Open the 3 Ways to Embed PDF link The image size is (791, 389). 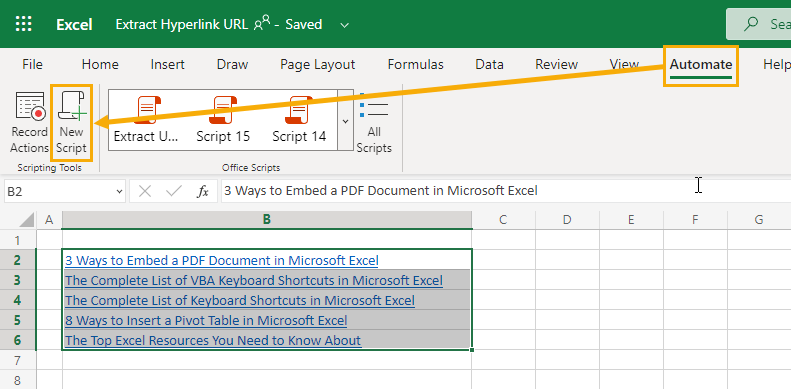coord(221,260)
